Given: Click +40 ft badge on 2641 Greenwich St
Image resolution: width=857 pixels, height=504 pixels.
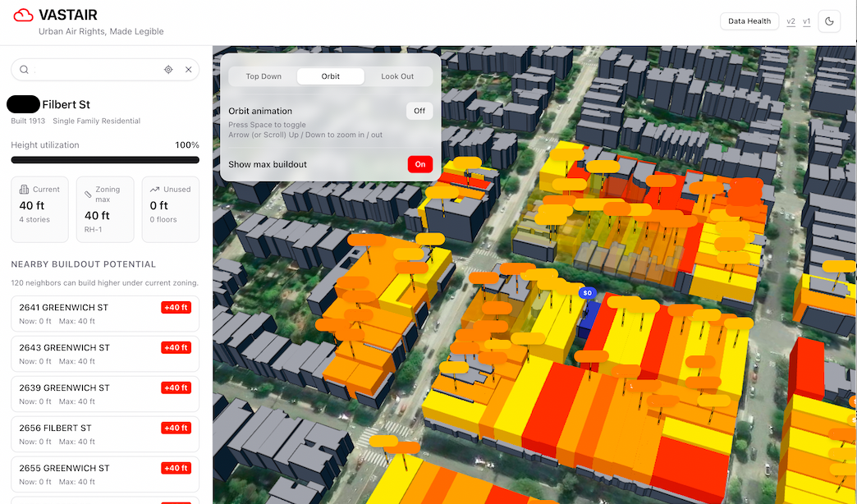Looking at the screenshot, I should click(176, 307).
